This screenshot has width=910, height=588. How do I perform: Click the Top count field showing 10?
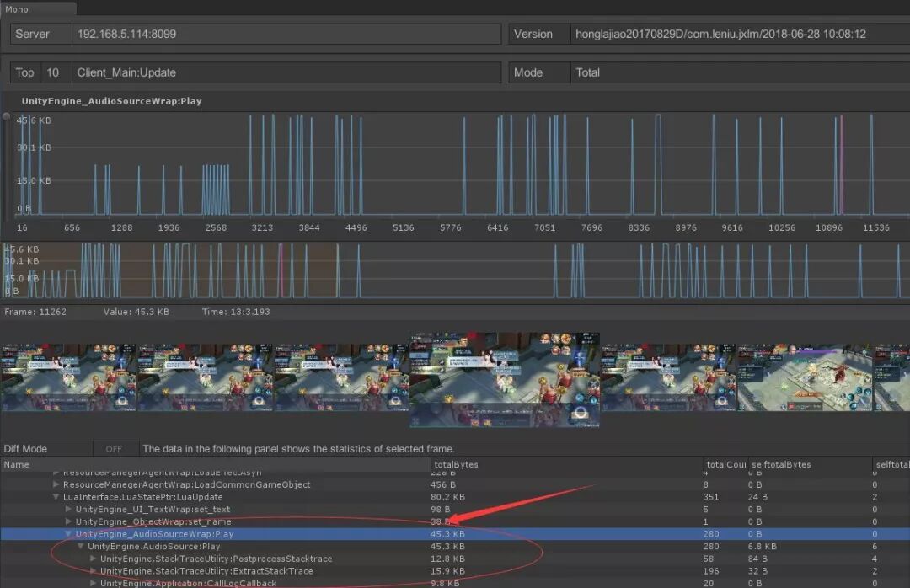(x=53, y=72)
